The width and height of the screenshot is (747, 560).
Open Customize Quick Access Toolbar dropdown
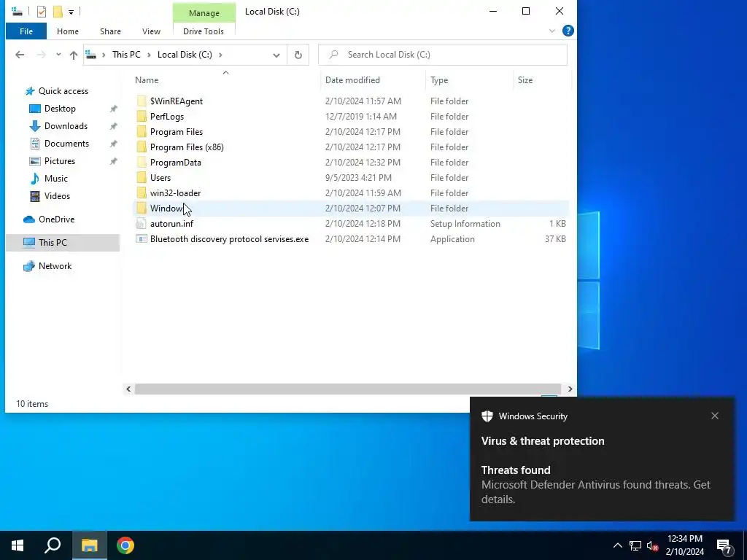pyautogui.click(x=71, y=12)
